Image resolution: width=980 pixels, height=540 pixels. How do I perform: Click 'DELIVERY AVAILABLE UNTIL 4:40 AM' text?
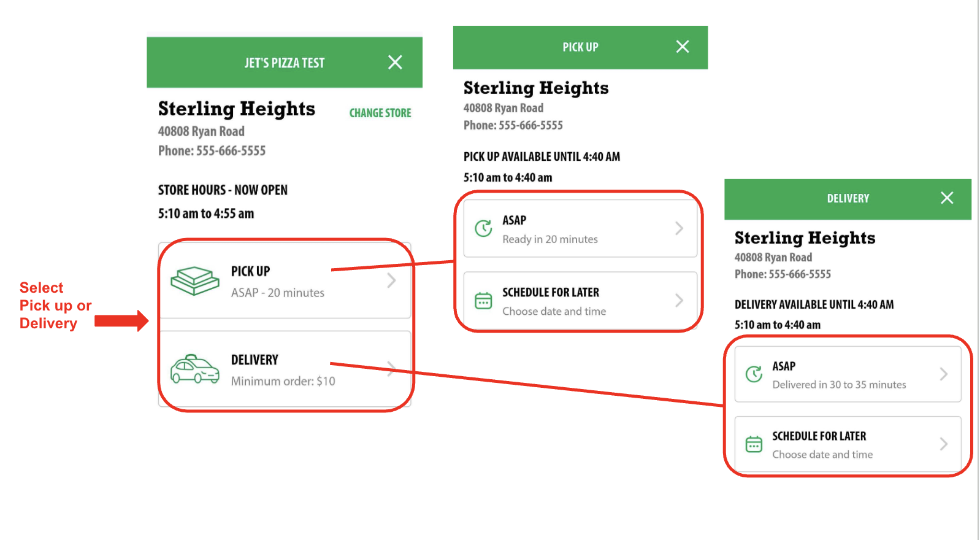[814, 304]
